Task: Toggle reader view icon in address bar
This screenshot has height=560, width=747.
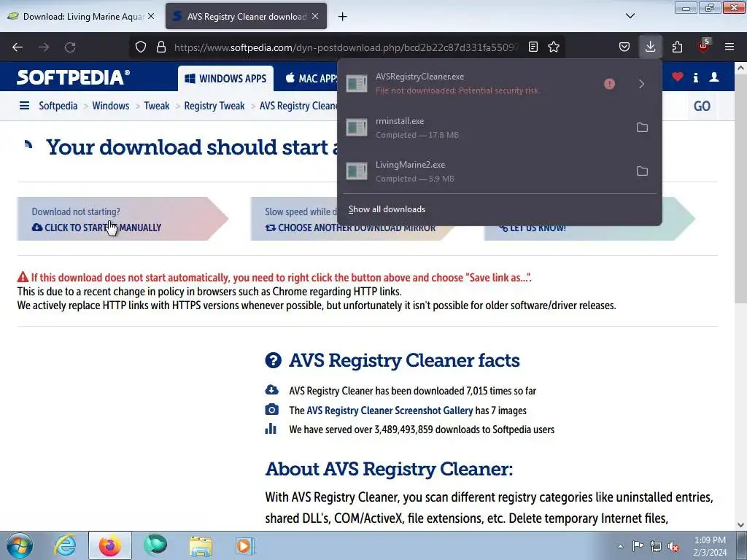Action: click(x=533, y=47)
